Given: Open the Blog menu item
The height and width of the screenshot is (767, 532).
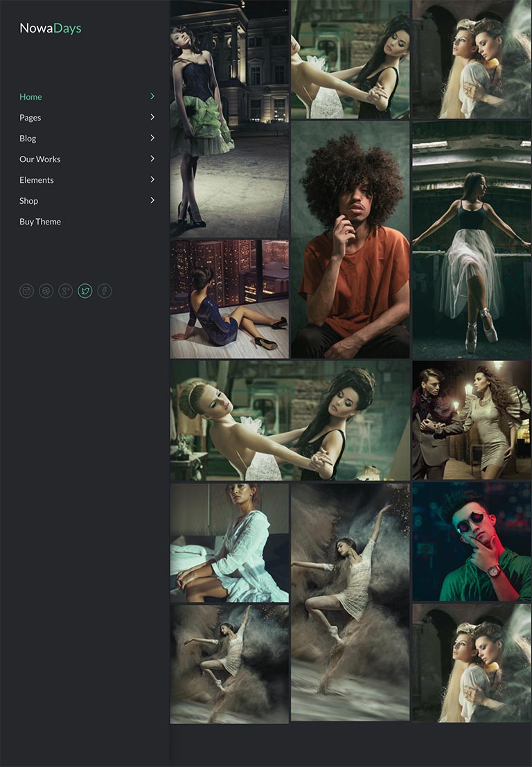Looking at the screenshot, I should [x=28, y=139].
